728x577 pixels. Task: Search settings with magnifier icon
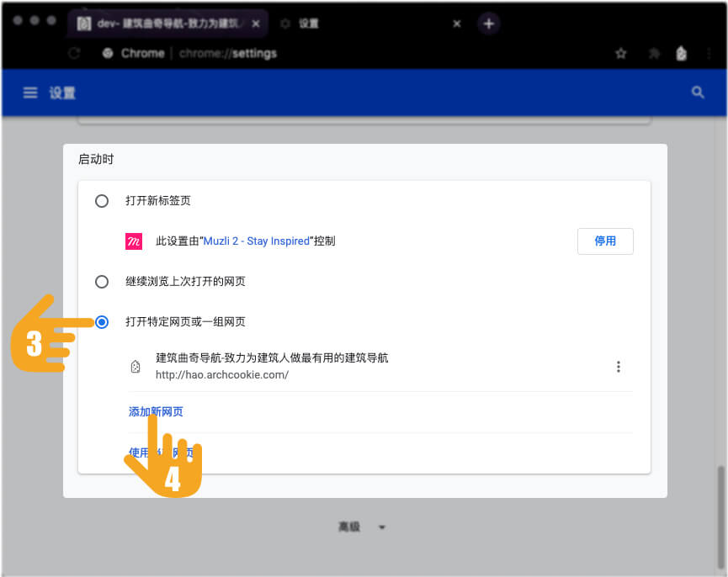point(698,93)
